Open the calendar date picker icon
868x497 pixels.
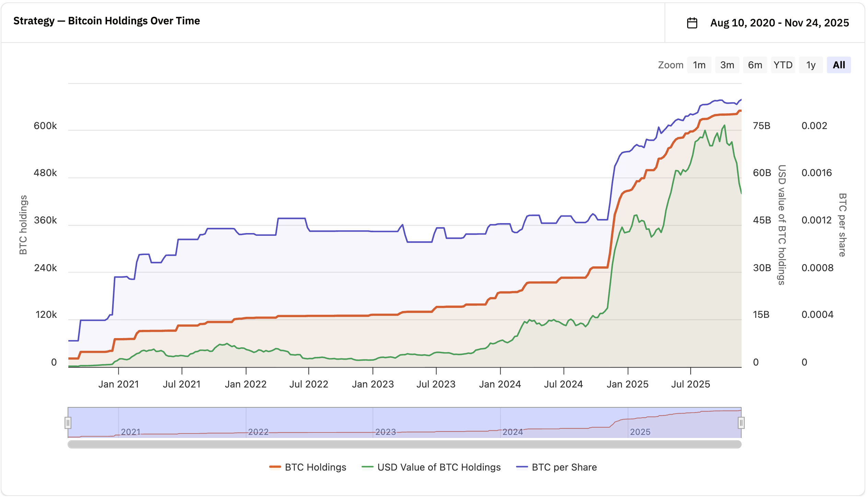point(692,23)
